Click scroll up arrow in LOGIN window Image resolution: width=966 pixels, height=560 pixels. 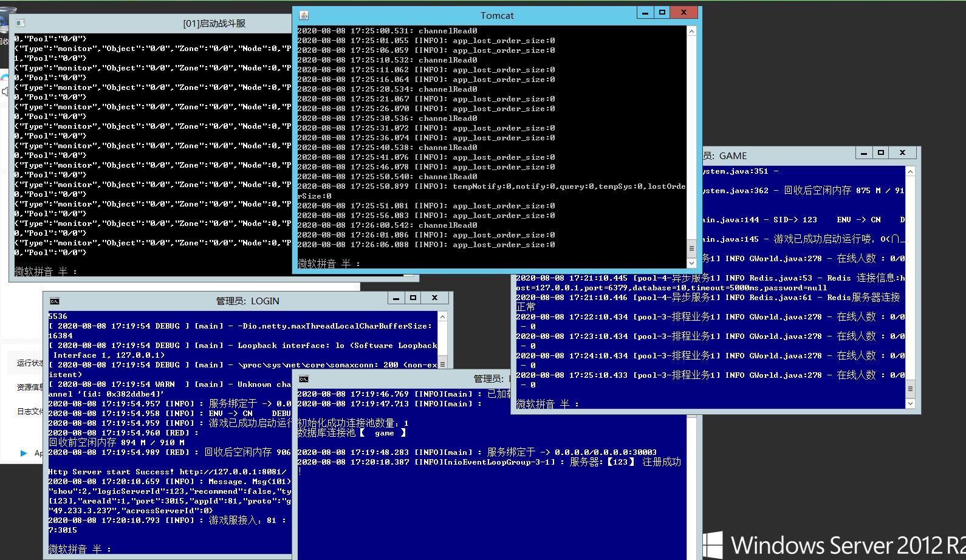(442, 317)
